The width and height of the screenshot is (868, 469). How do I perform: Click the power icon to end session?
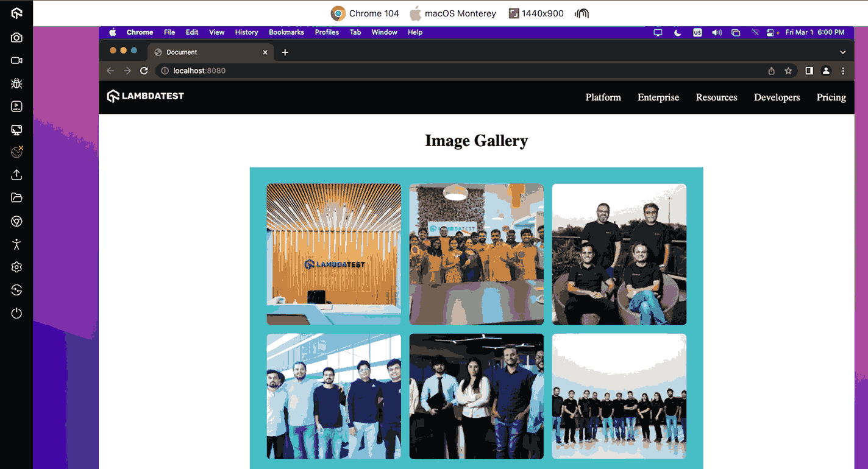[x=16, y=313]
